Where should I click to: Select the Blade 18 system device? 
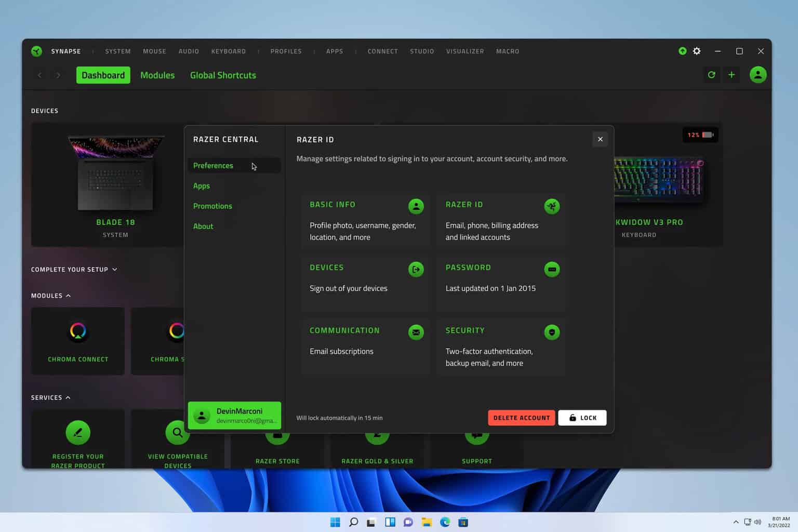[107, 184]
